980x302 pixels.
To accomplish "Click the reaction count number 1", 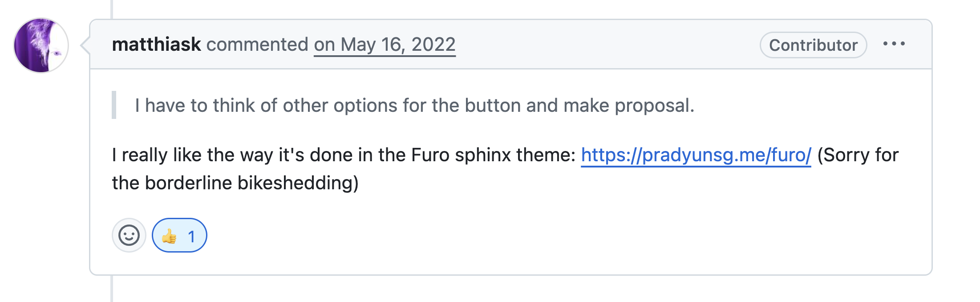I will (191, 236).
